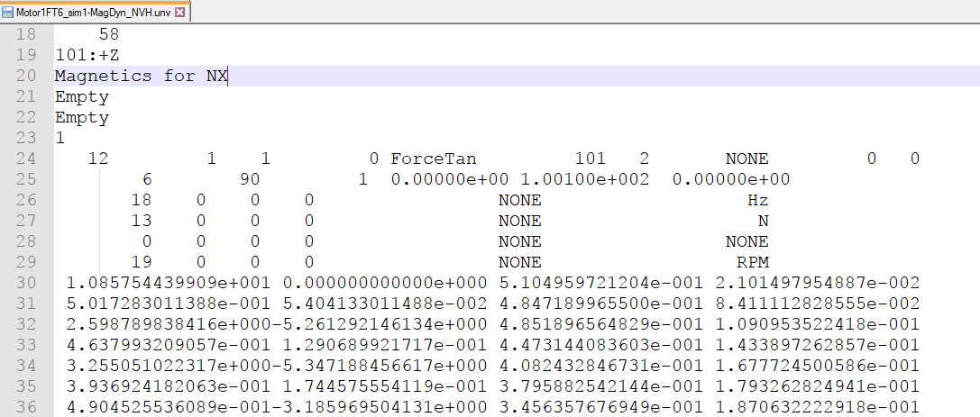
Task: Pick line number 36 in the gutter
Action: click(x=26, y=408)
